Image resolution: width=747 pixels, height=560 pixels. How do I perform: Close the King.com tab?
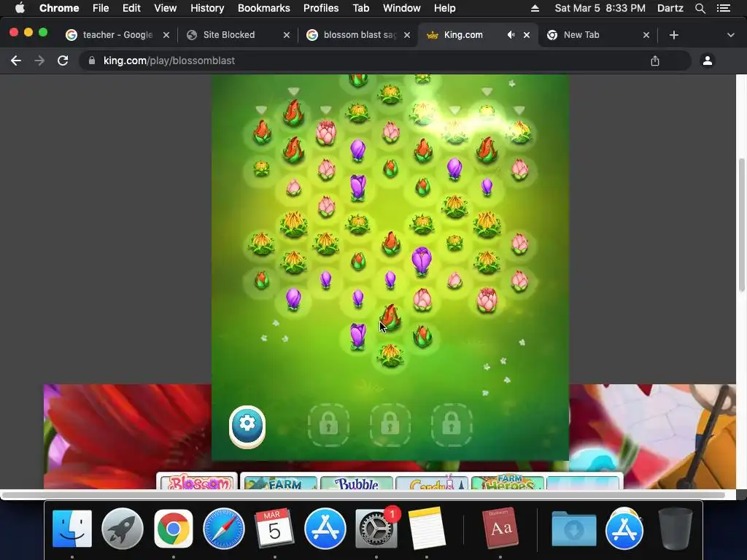[x=527, y=35]
